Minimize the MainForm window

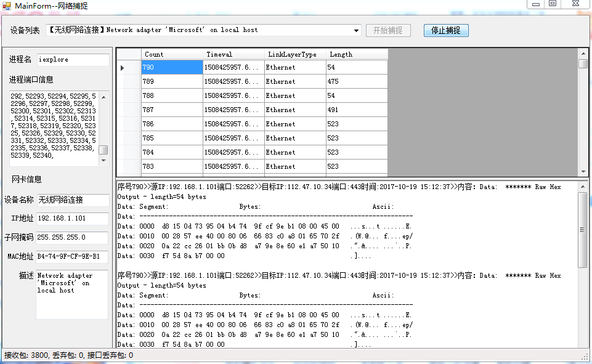[x=535, y=4]
